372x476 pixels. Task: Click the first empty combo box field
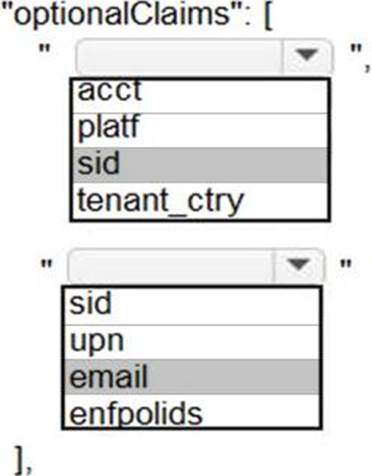tap(179, 56)
